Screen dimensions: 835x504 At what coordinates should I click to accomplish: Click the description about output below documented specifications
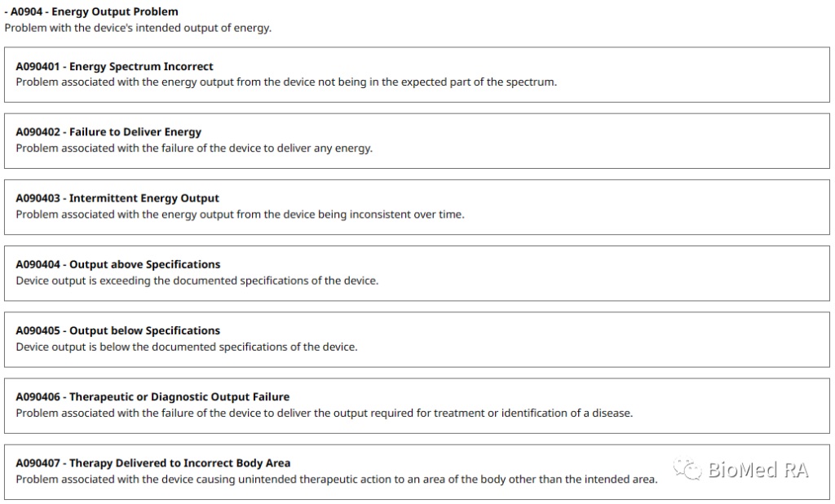187,347
